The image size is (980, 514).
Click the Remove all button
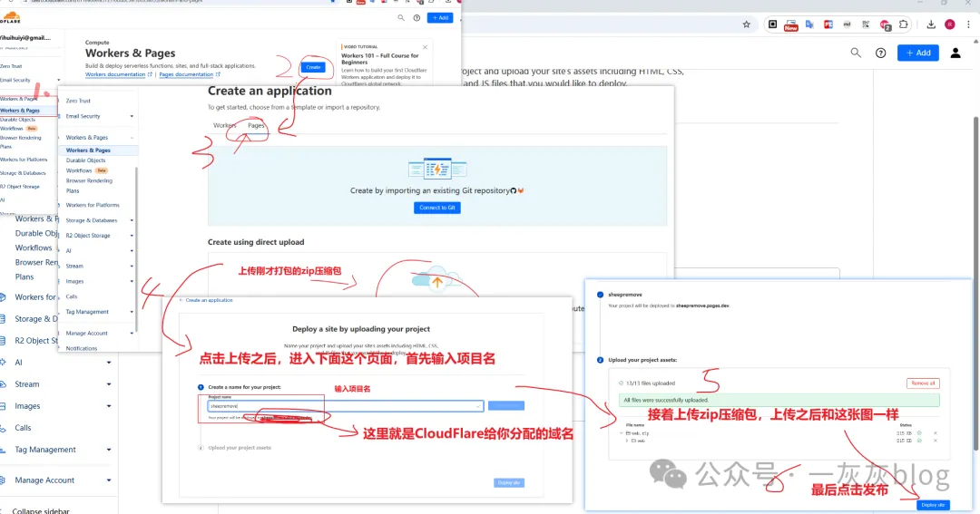click(x=922, y=383)
